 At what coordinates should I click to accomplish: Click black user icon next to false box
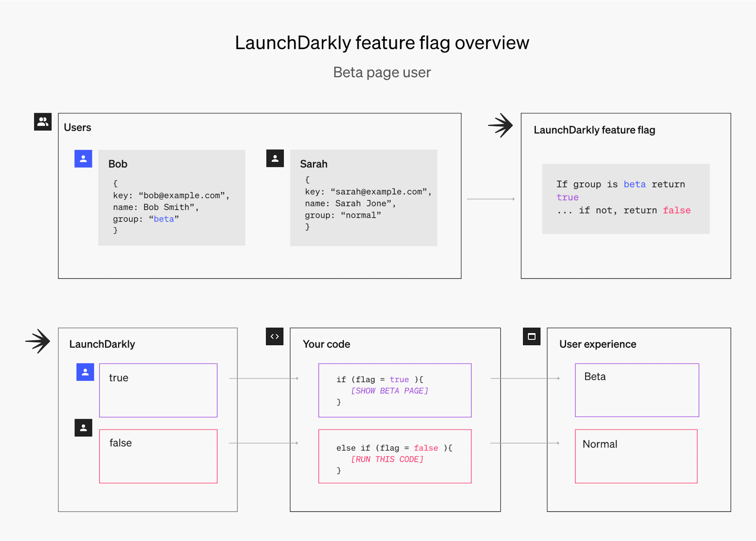click(x=83, y=427)
